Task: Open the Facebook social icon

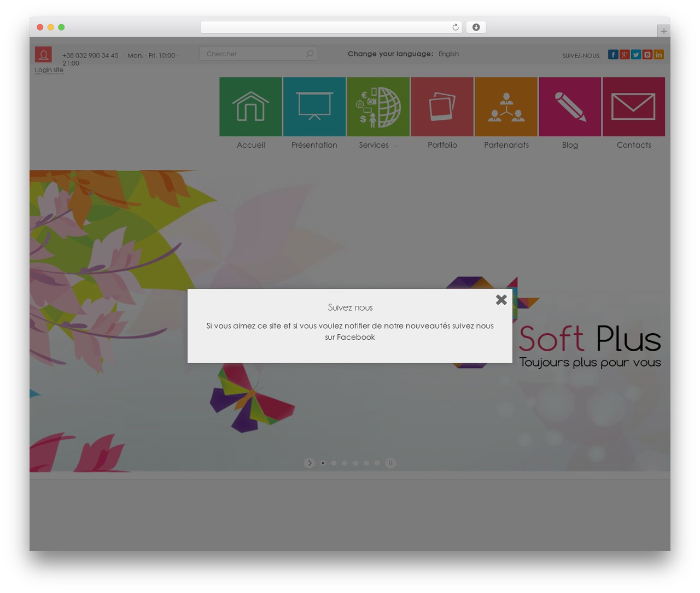Action: tap(613, 54)
